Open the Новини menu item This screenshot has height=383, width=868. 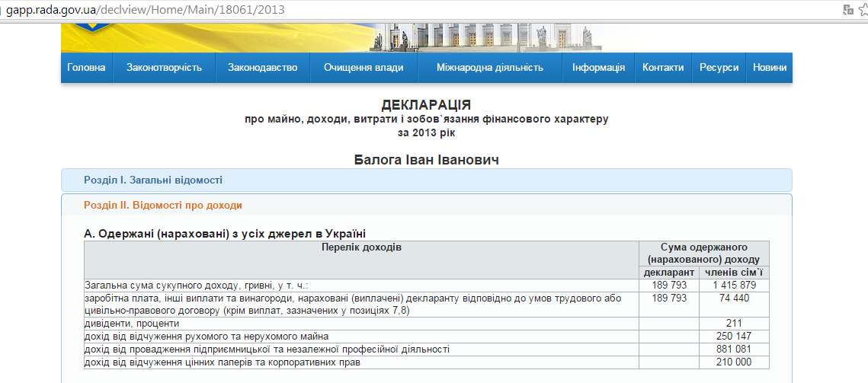pyautogui.click(x=769, y=67)
